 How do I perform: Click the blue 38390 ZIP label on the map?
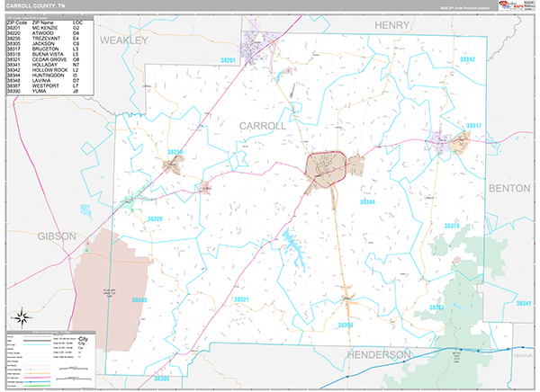[x=346, y=325]
